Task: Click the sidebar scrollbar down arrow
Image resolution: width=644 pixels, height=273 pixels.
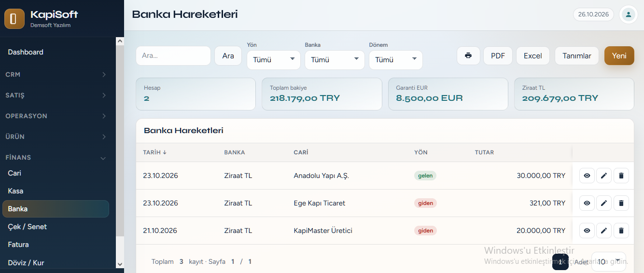Action: pyautogui.click(x=120, y=264)
